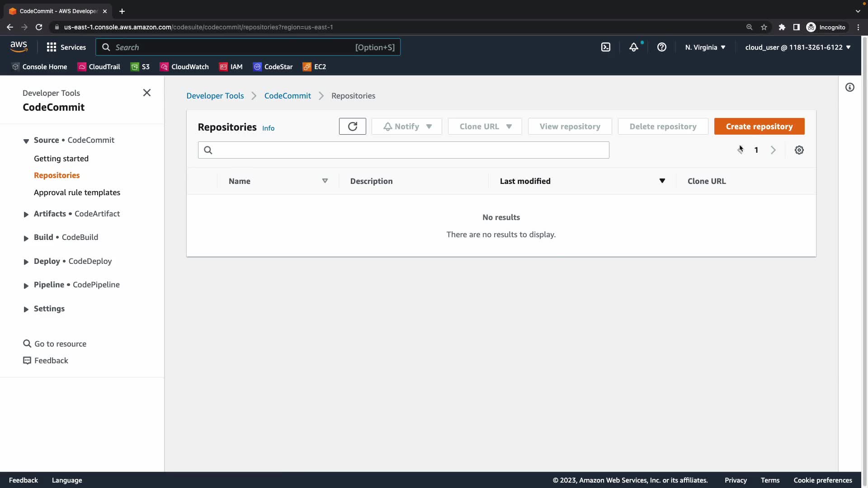Open the CloudTrail shortcut

pos(99,66)
